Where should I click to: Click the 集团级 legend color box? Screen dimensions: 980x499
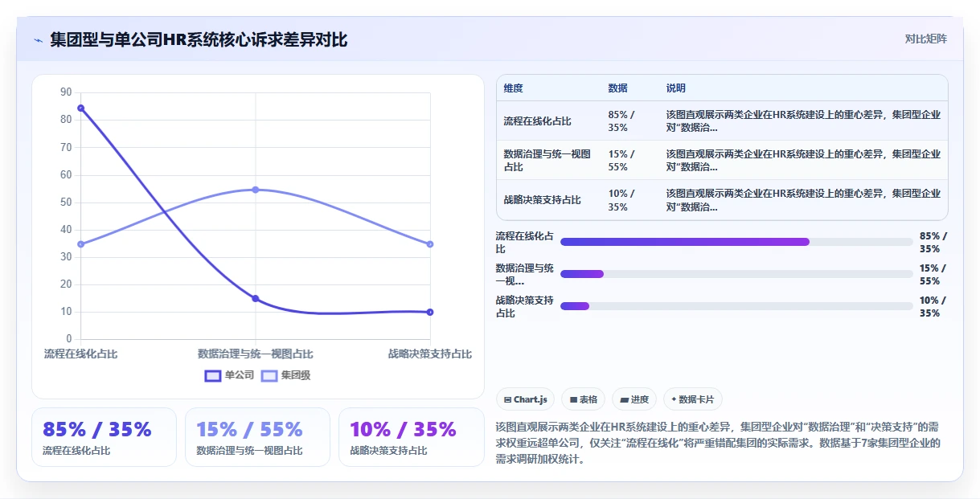tap(269, 375)
